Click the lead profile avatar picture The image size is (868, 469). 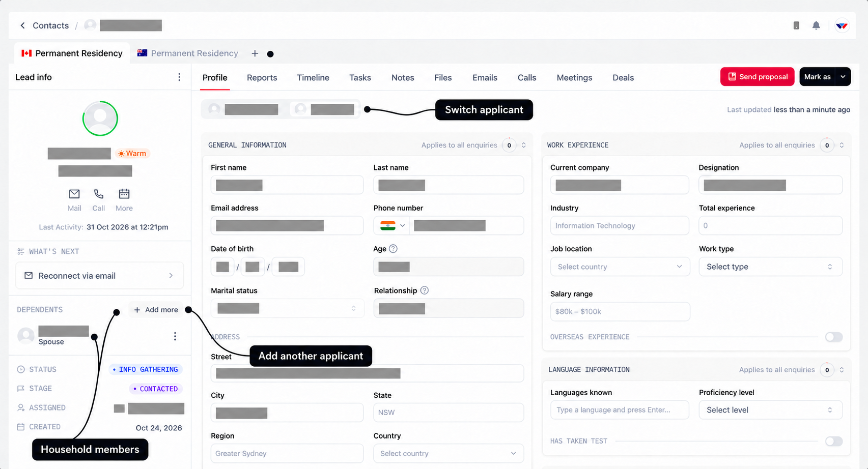(100, 119)
